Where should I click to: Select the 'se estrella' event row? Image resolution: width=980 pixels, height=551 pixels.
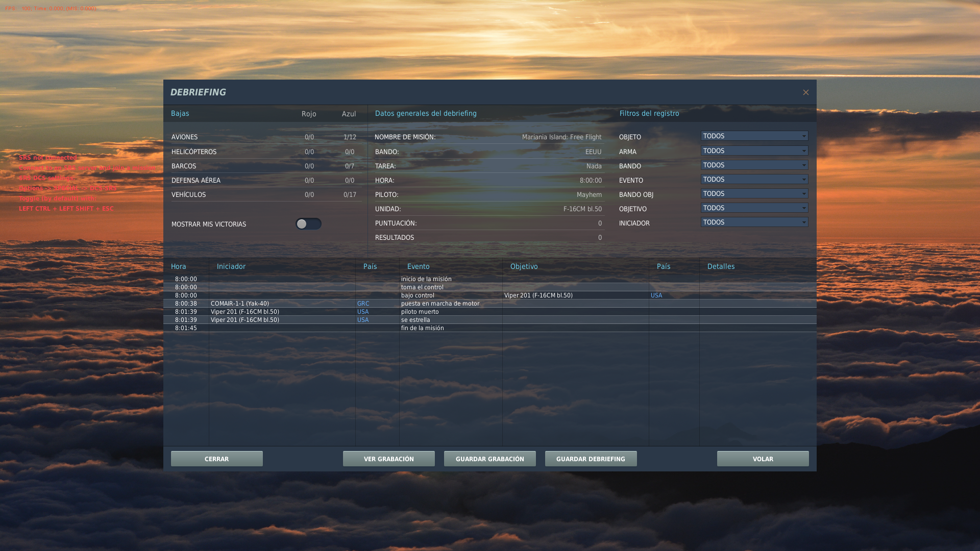pyautogui.click(x=490, y=320)
